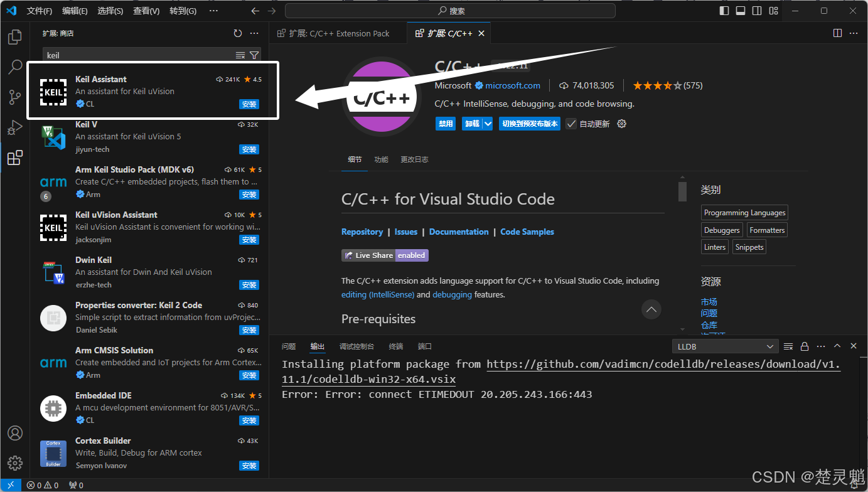Switch to Ports panel tab
The image size is (868, 492).
tap(425, 346)
